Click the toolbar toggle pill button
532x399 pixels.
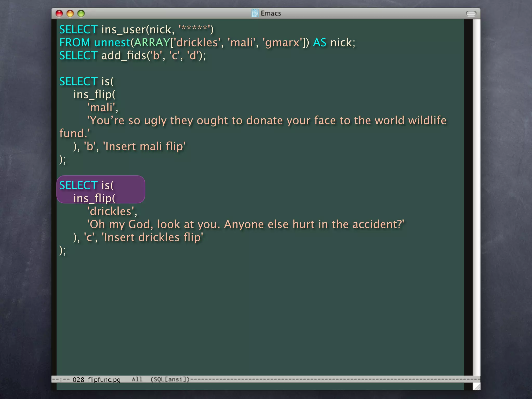[x=471, y=14]
